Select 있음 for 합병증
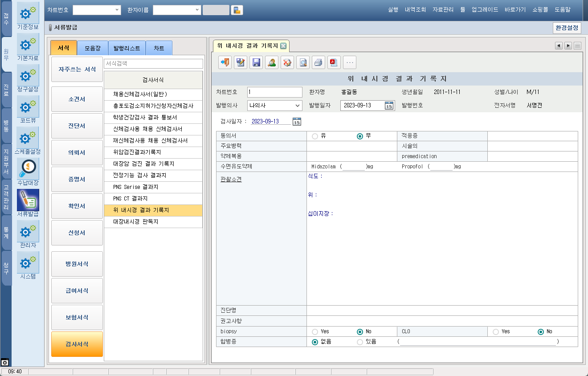The height and width of the screenshot is (376, 588). (360, 342)
